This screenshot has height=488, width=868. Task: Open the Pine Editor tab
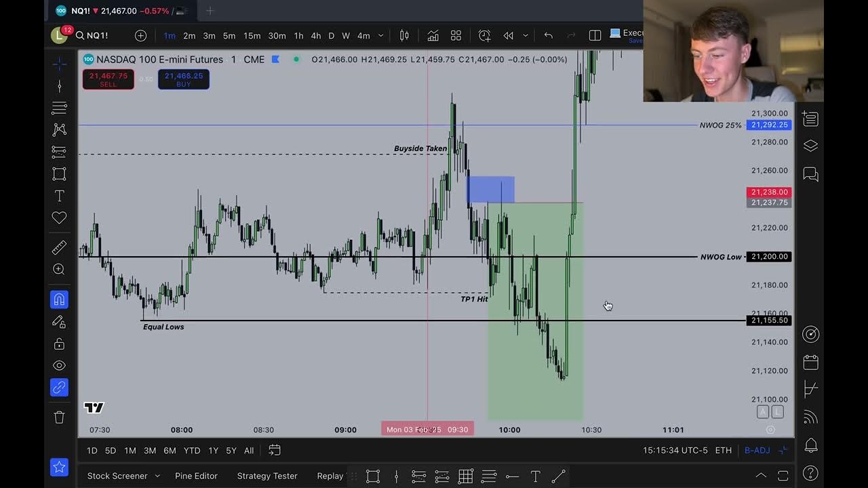pos(196,476)
